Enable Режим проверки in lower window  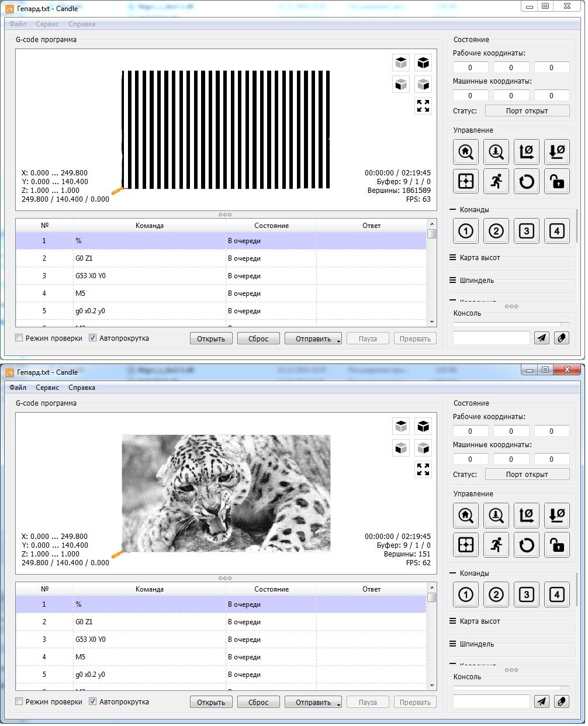pyautogui.click(x=19, y=701)
